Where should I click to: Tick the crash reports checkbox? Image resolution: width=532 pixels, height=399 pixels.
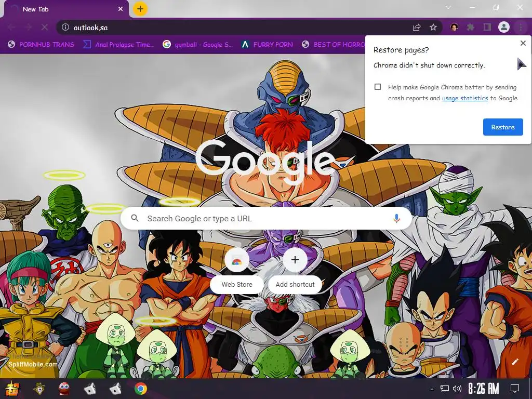378,87
